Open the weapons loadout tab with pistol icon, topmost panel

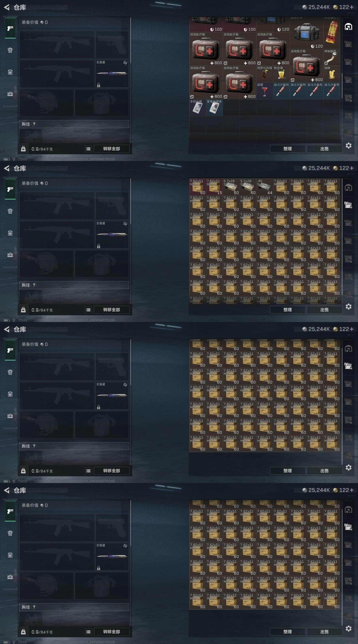(10, 28)
